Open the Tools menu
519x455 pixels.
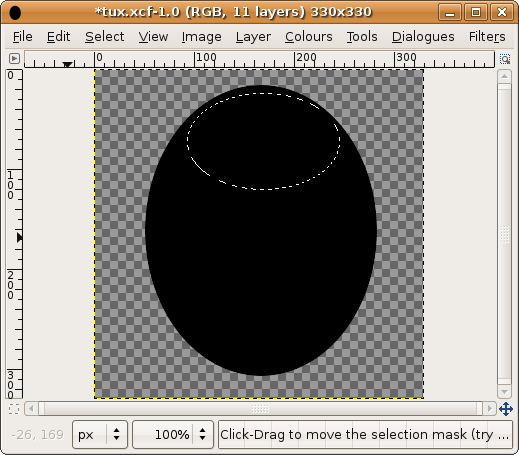point(362,37)
